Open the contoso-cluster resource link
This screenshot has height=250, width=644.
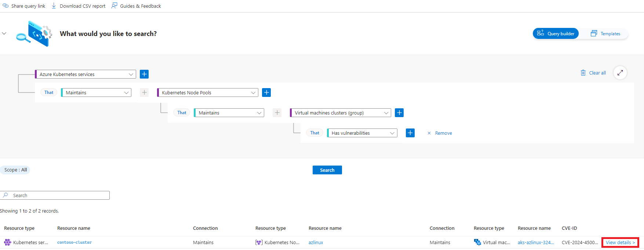point(74,242)
